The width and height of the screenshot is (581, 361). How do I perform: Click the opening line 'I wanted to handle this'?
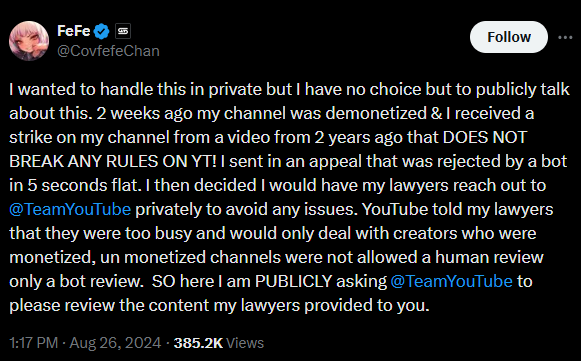click(81, 89)
